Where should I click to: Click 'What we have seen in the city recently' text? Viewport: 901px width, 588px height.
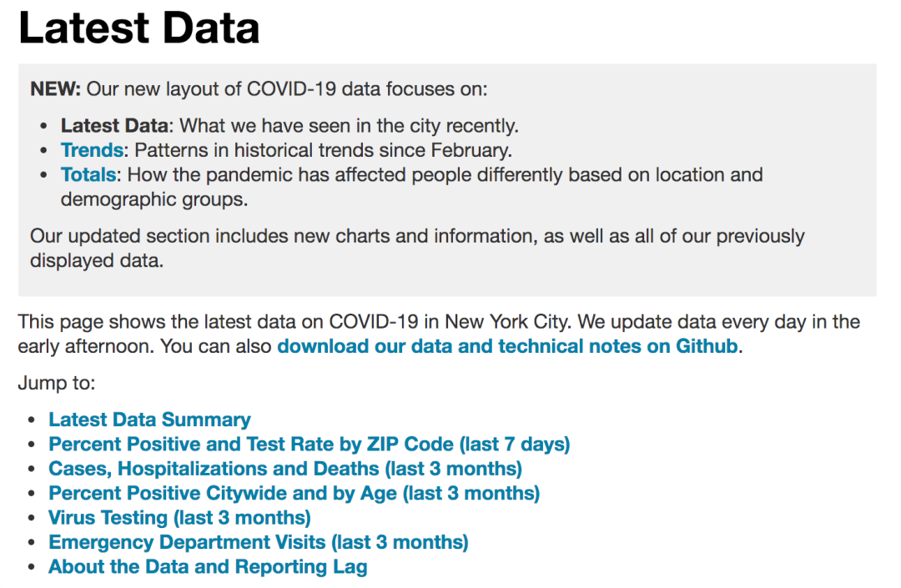coord(349,126)
